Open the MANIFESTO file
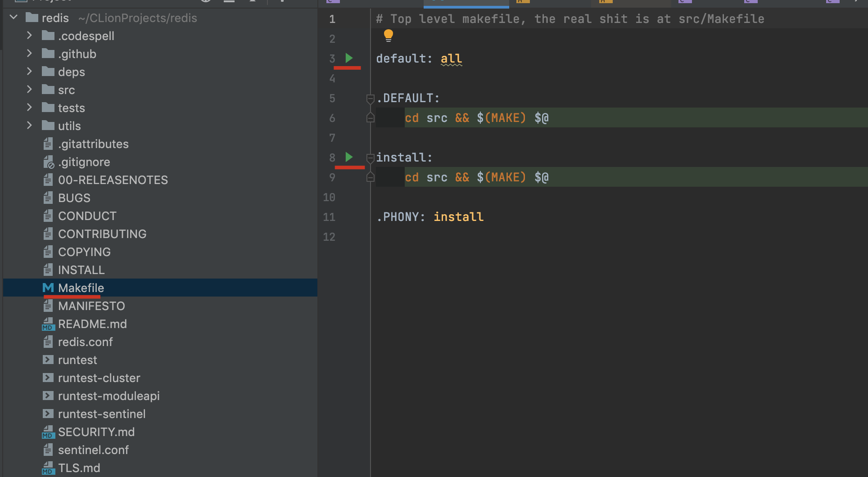This screenshot has width=868, height=477. click(91, 306)
